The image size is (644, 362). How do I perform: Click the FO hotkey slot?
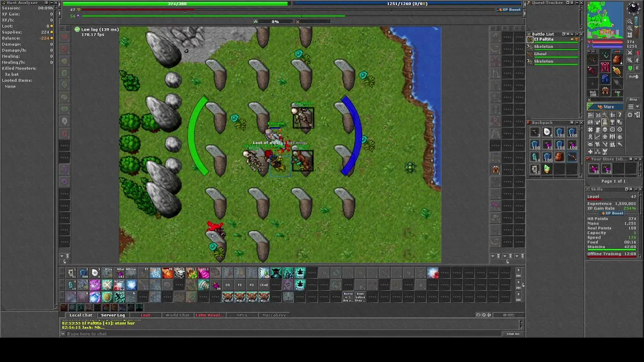point(252,285)
